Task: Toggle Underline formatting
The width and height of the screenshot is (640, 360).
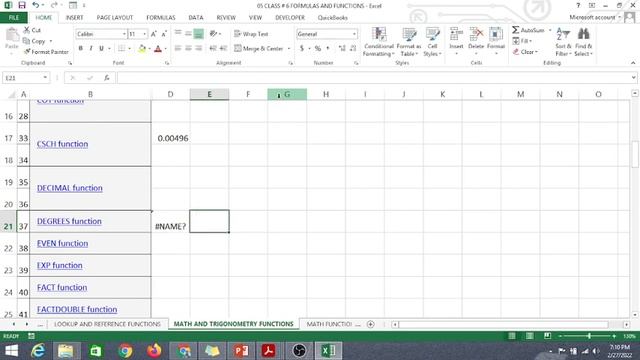Action: click(101, 49)
